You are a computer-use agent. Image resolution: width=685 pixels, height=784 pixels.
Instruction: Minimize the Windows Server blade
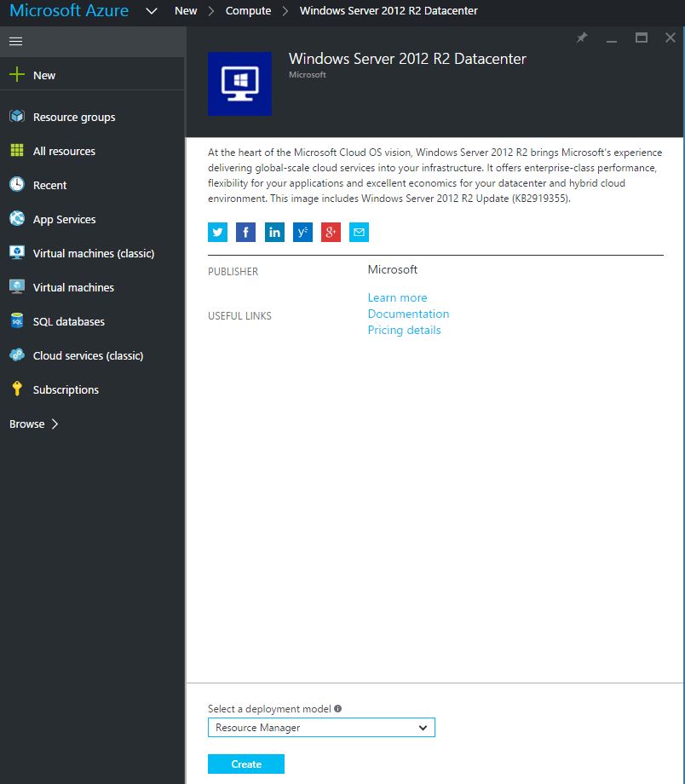point(611,41)
